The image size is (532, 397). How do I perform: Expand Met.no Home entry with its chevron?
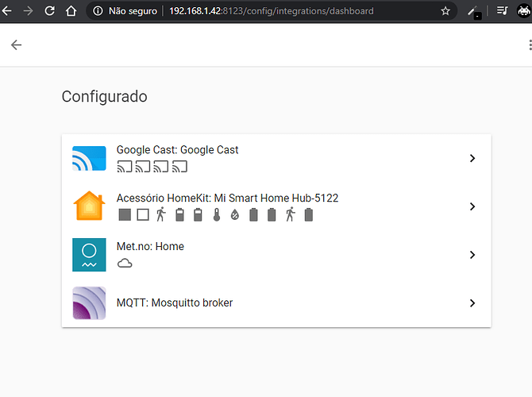point(472,255)
